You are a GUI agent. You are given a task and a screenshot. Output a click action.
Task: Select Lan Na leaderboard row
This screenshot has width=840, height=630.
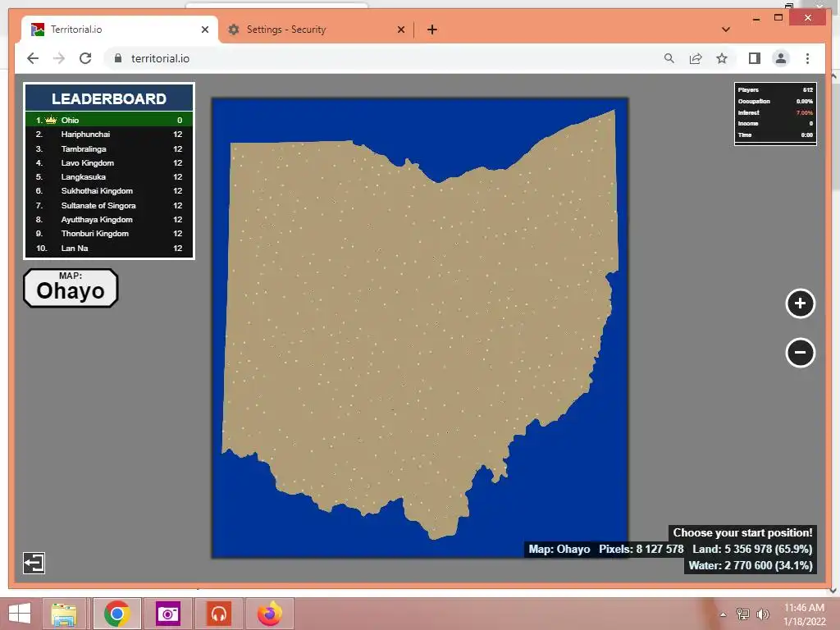click(x=109, y=248)
